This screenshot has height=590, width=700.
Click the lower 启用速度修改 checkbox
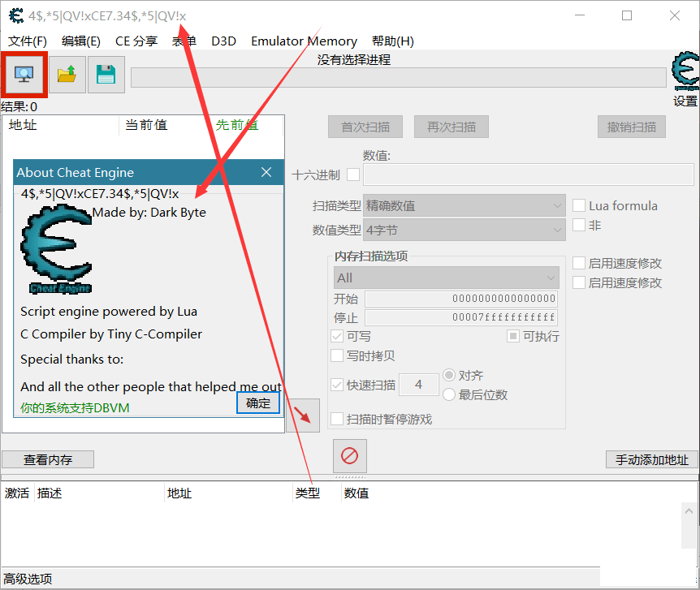pos(579,282)
